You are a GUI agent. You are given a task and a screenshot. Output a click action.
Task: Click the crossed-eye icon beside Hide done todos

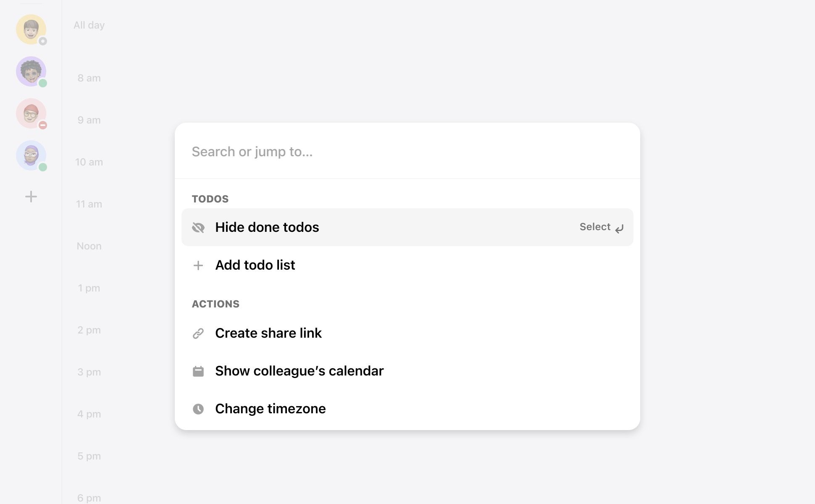click(x=198, y=227)
